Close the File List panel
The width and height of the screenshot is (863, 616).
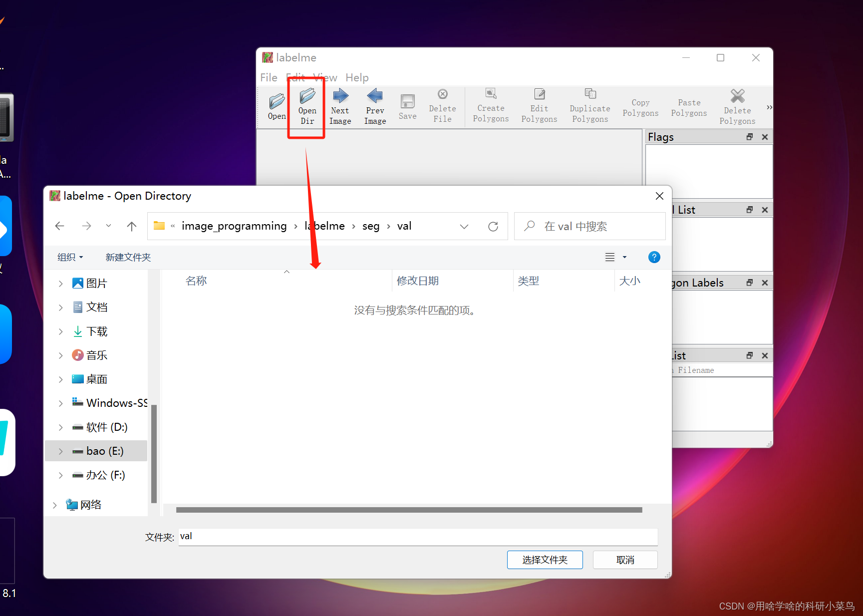765,355
